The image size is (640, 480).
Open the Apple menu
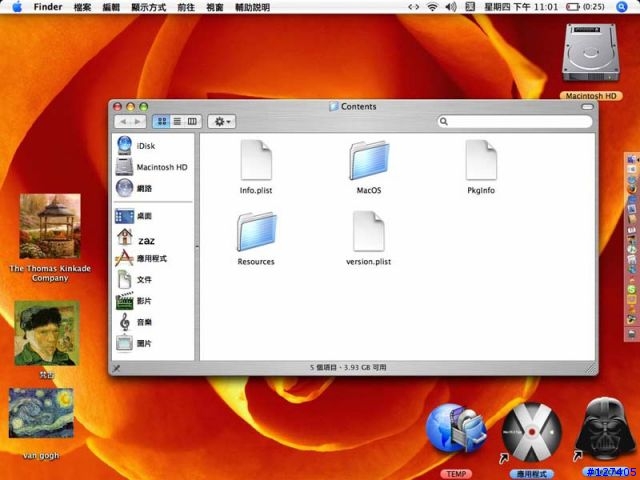pyautogui.click(x=17, y=7)
